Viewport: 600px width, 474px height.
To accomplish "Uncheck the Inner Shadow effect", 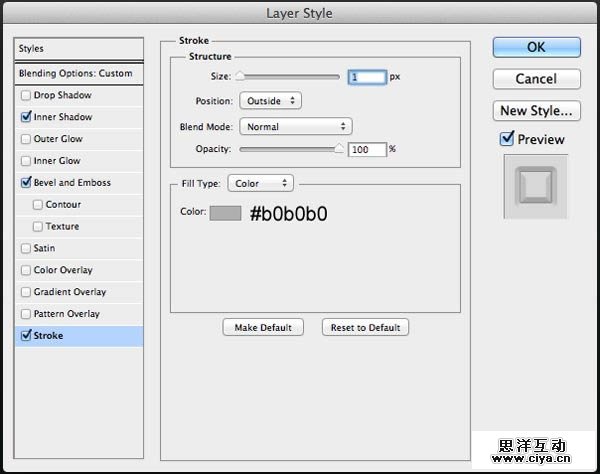I will pos(25,118).
